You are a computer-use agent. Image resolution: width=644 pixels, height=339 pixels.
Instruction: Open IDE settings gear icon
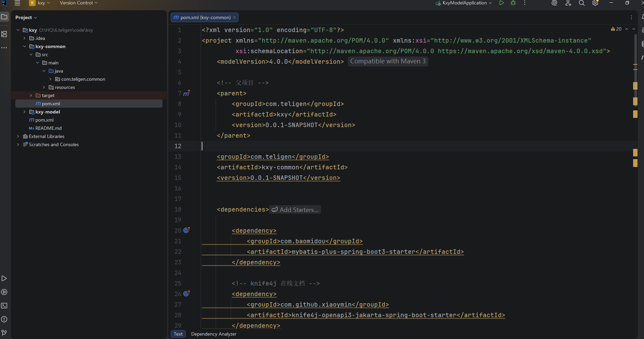pyautogui.click(x=595, y=3)
